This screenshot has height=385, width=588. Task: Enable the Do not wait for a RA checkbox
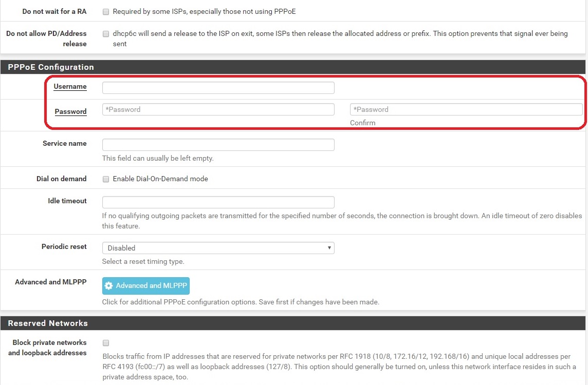[x=106, y=11]
